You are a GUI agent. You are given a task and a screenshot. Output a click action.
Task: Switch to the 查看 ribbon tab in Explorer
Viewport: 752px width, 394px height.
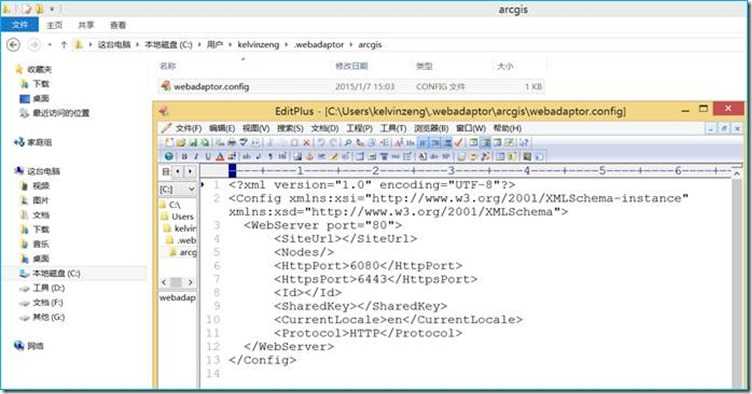[118, 25]
